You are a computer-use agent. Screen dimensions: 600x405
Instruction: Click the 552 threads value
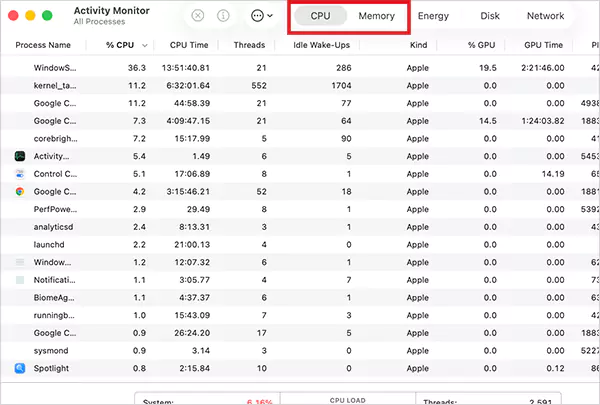tap(259, 85)
